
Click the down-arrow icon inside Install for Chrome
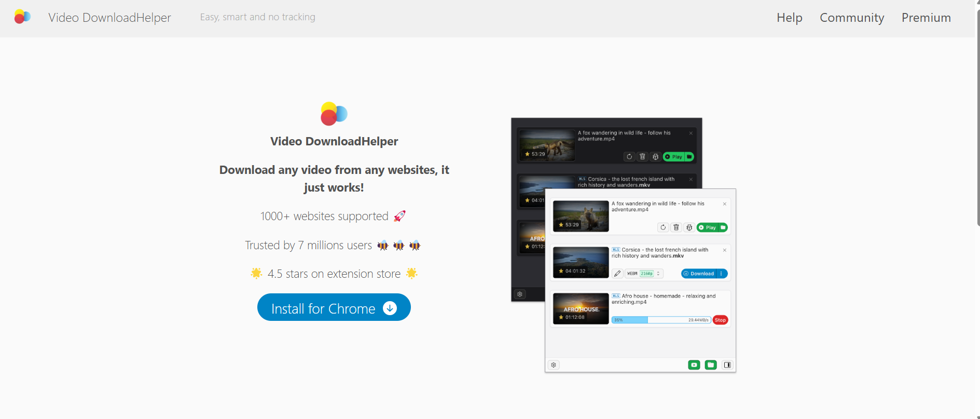[x=390, y=308]
